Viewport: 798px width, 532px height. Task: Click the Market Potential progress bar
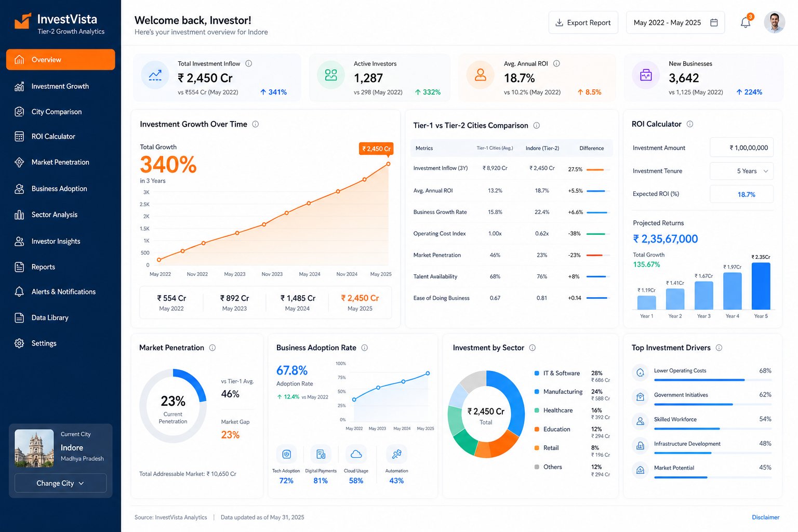(712, 477)
